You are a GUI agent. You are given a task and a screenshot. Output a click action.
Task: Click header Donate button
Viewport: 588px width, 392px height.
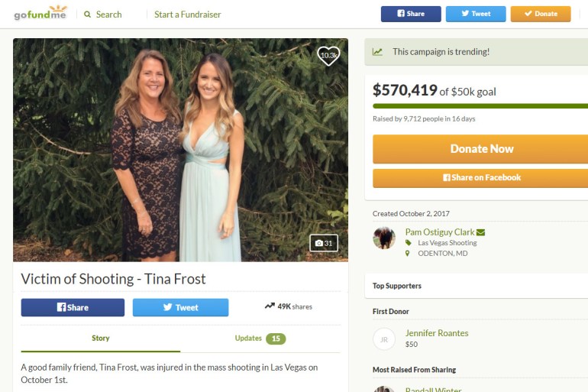pos(540,14)
